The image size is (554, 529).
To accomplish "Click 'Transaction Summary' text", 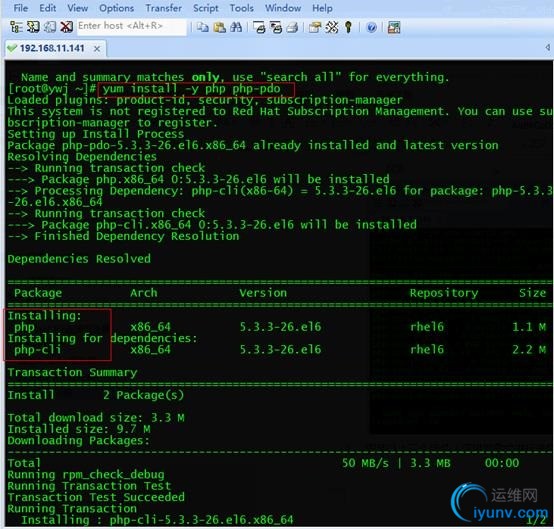I will click(x=72, y=372).
